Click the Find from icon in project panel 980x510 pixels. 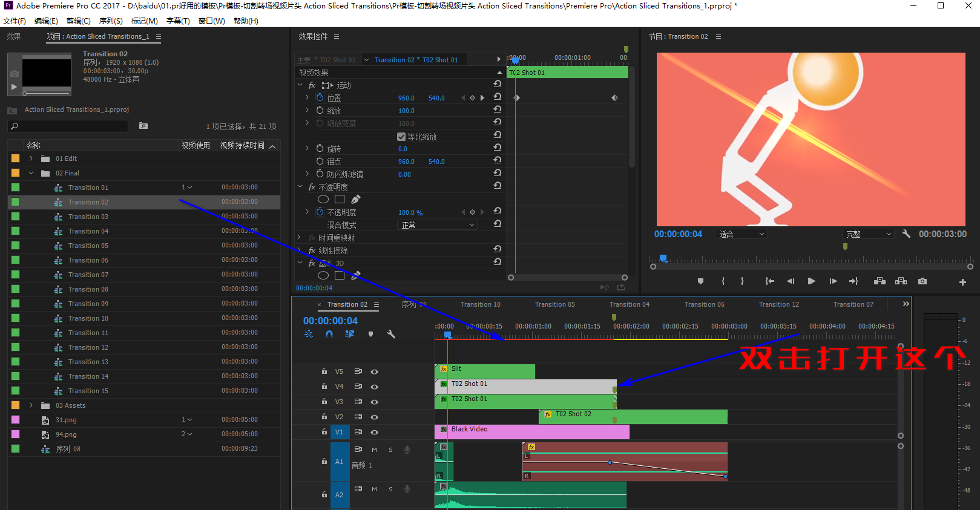(143, 126)
